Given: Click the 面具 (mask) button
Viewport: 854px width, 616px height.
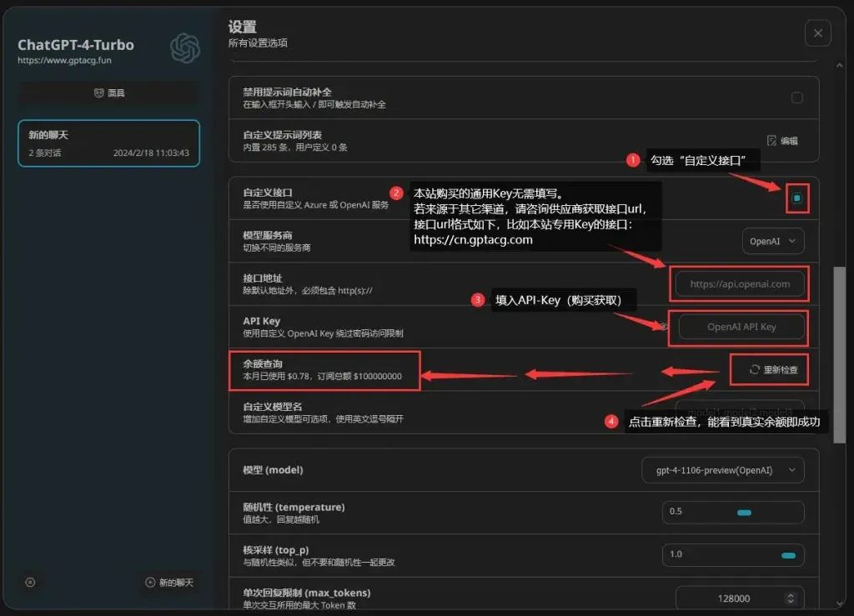Looking at the screenshot, I should [x=109, y=93].
